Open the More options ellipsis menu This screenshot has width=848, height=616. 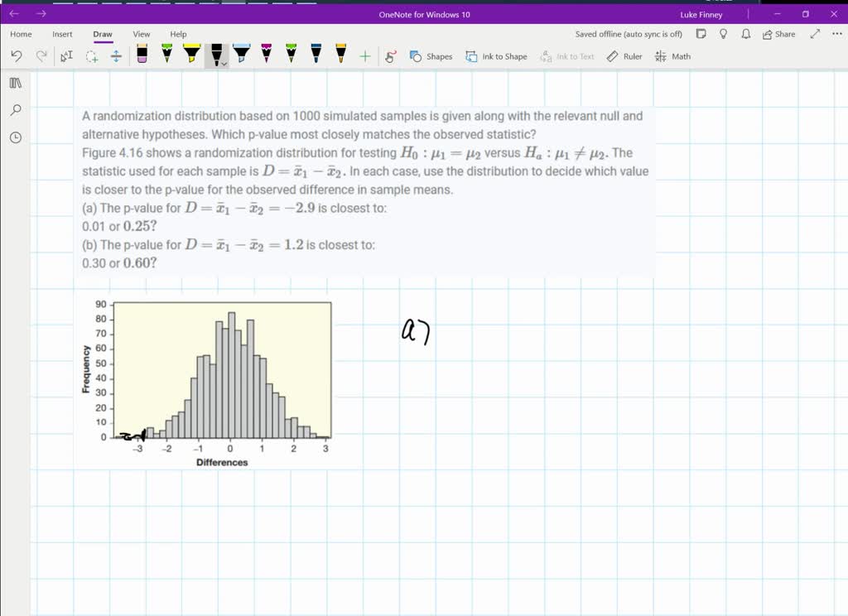836,34
